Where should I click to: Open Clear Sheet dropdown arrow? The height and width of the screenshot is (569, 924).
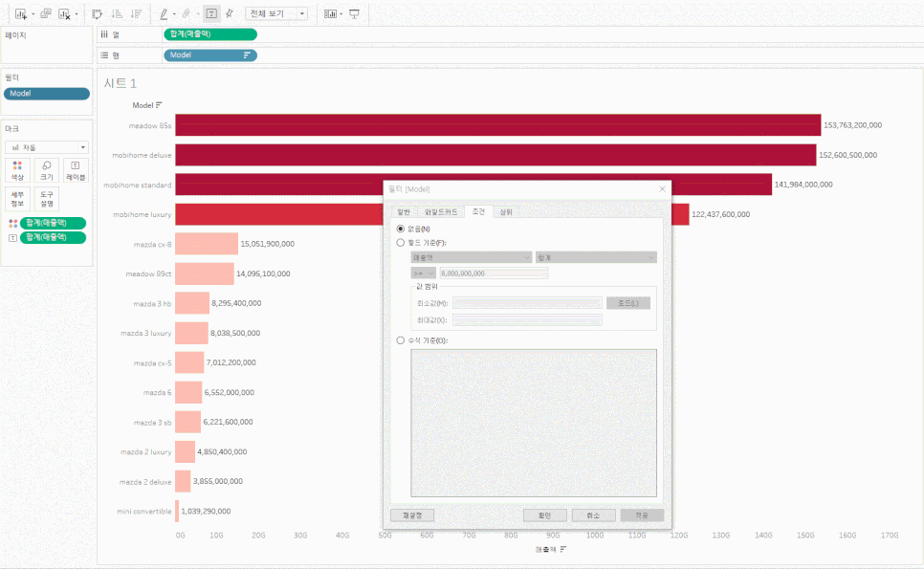[77, 14]
